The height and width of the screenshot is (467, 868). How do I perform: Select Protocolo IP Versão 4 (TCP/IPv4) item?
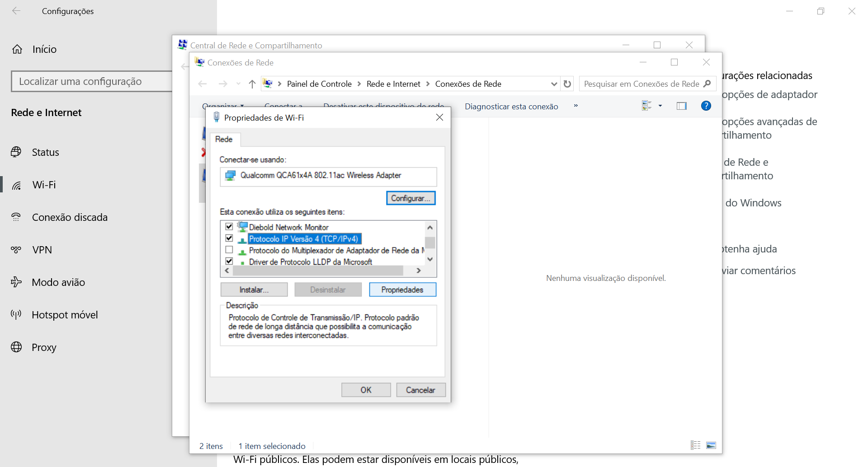303,238
